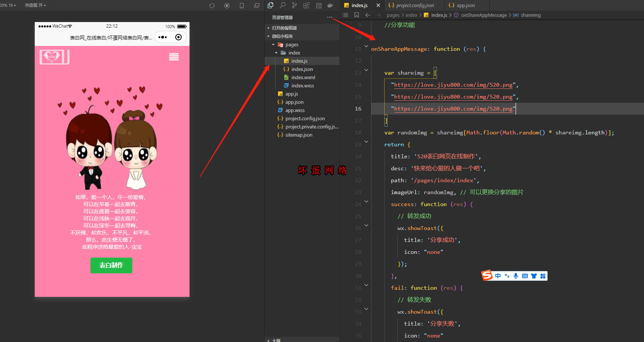This screenshot has width=644, height=342.
Task: Navigate forward with right arrow
Action: point(378,15)
